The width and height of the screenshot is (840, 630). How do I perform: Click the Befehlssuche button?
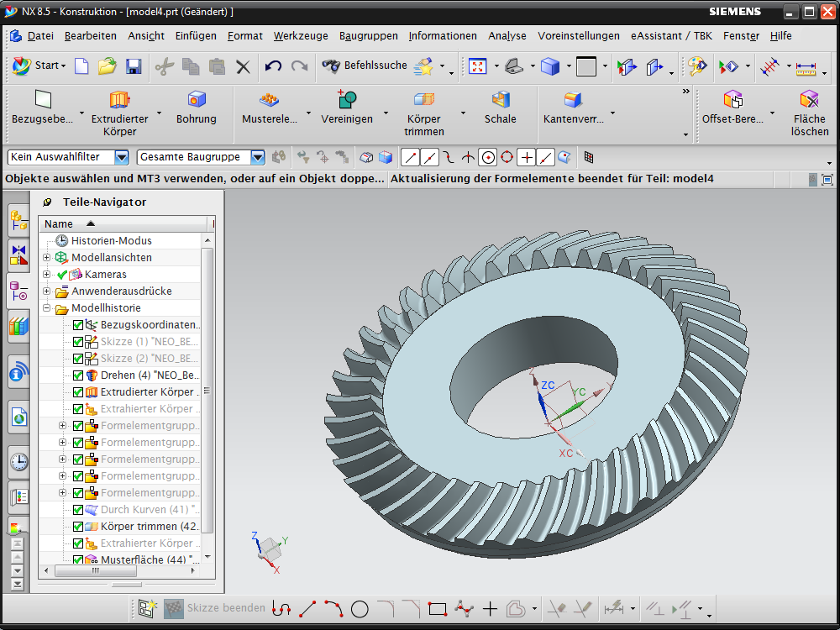point(365,66)
